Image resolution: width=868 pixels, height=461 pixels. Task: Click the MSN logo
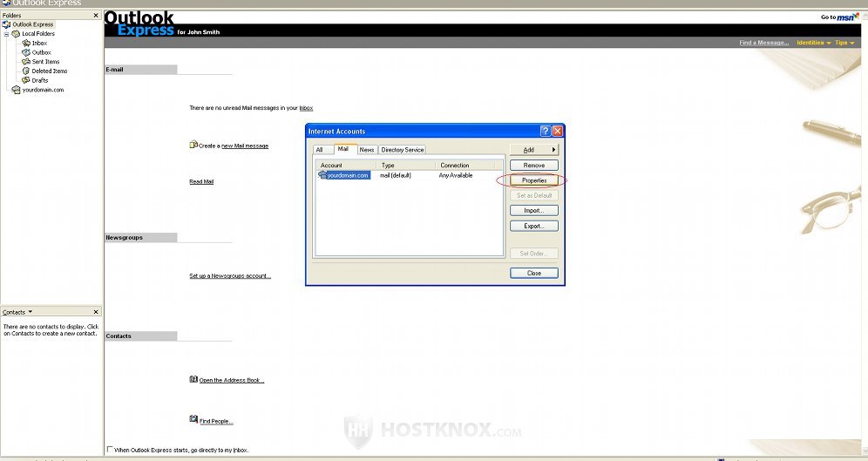coord(847,17)
